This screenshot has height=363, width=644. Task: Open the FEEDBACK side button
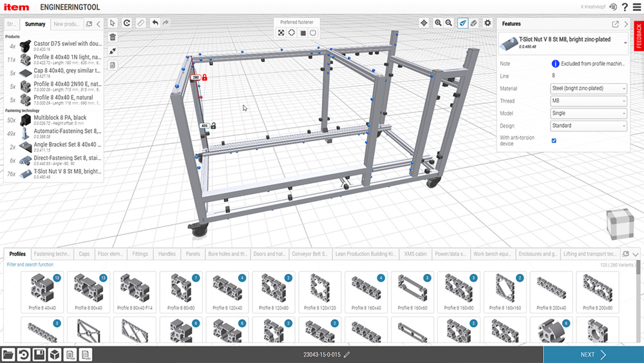[x=639, y=35]
